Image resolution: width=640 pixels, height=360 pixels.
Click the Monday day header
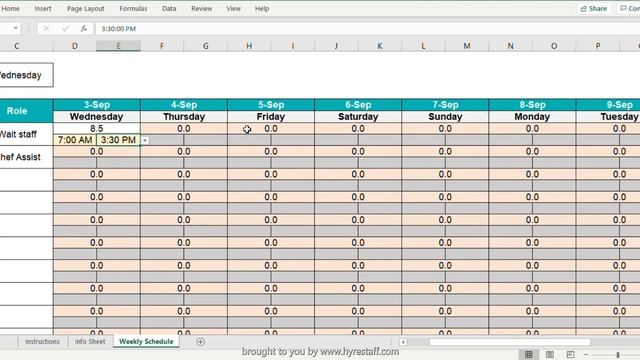click(532, 117)
